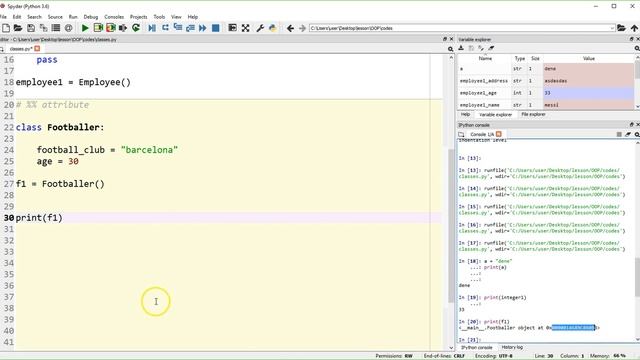640x360 pixels.
Task: Sort variables by Value column header
Action: (589, 59)
